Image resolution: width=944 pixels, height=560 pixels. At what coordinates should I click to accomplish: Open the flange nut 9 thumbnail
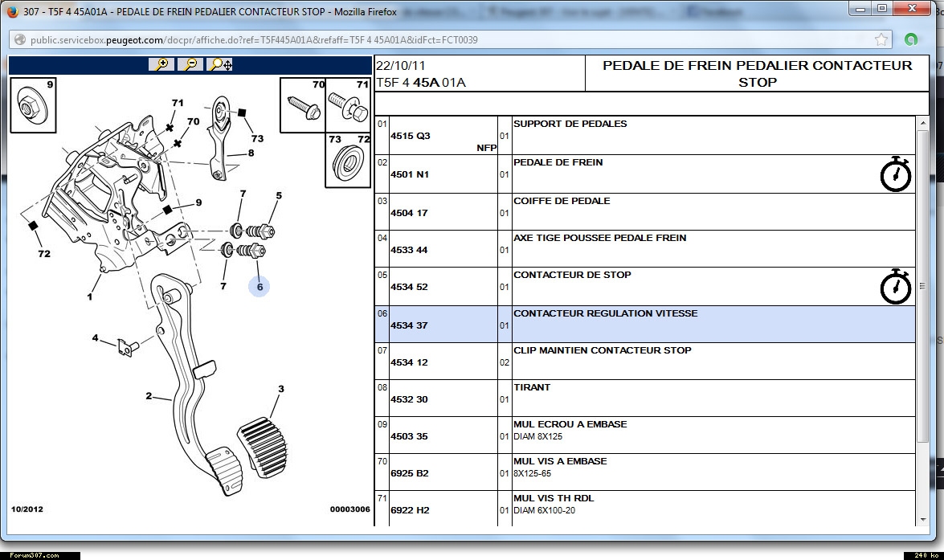point(33,105)
